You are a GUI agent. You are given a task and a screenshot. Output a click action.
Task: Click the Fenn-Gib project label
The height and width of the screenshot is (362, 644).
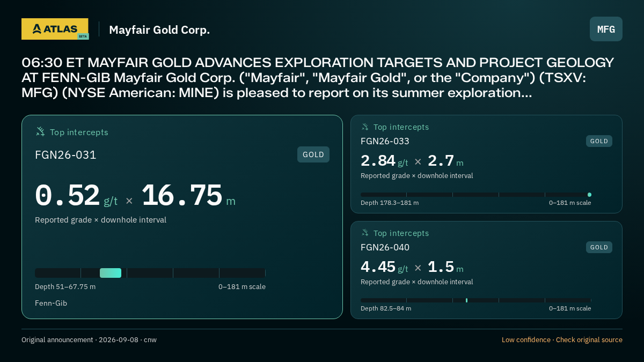point(51,303)
